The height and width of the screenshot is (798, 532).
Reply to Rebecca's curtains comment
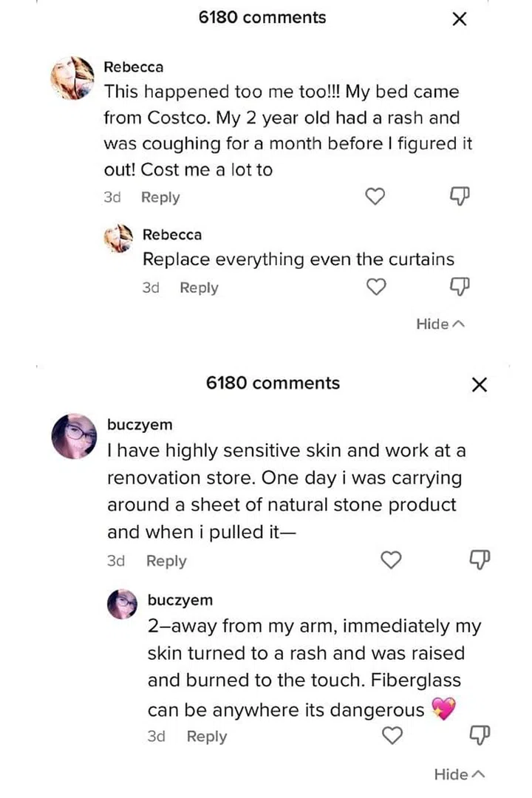(198, 287)
